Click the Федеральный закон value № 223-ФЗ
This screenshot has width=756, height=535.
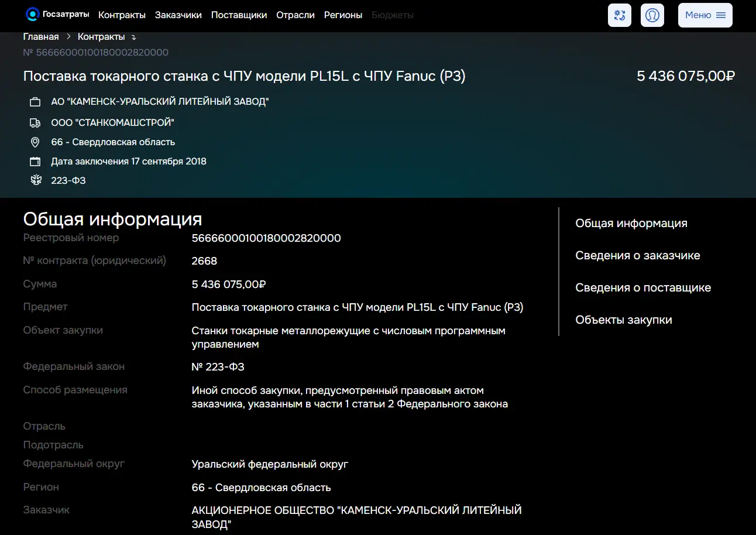(218, 367)
